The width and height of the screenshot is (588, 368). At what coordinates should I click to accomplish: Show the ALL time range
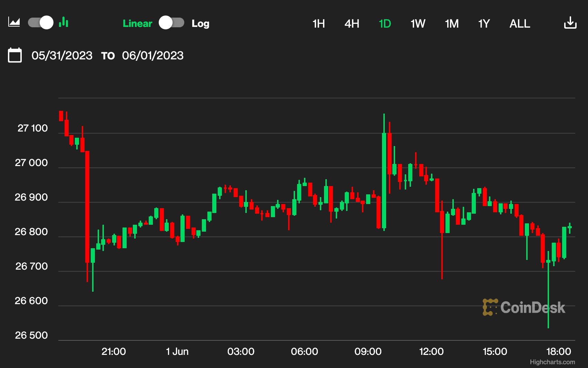pos(520,23)
